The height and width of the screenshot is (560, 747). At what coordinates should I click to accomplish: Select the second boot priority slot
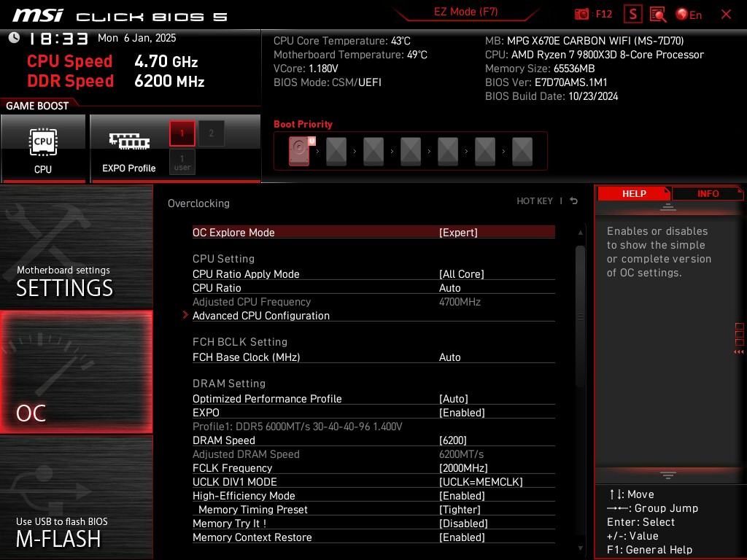coord(336,152)
